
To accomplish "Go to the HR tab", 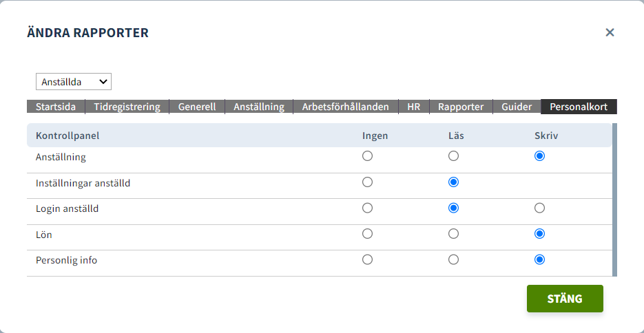I will 413,107.
